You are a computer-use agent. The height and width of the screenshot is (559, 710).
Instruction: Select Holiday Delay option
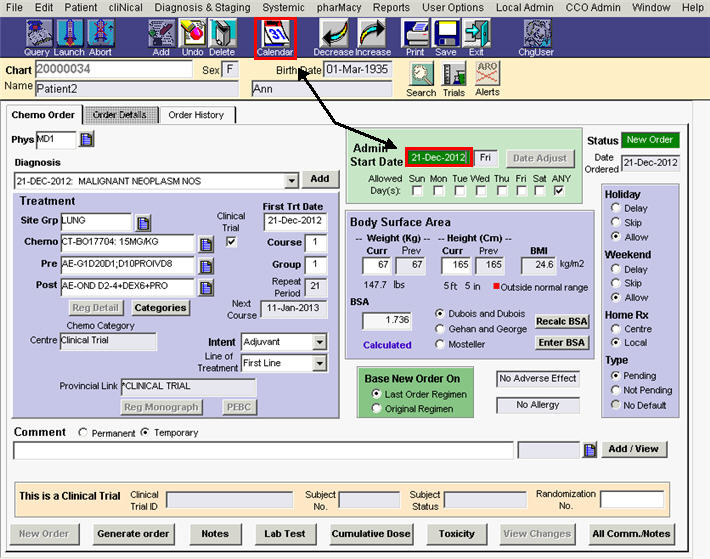pyautogui.click(x=615, y=208)
